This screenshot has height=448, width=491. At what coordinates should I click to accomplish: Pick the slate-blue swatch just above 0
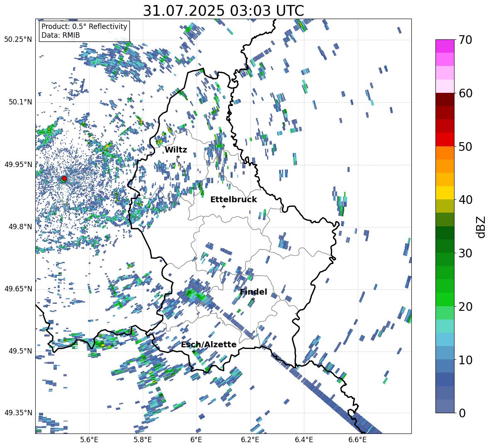pos(445,406)
